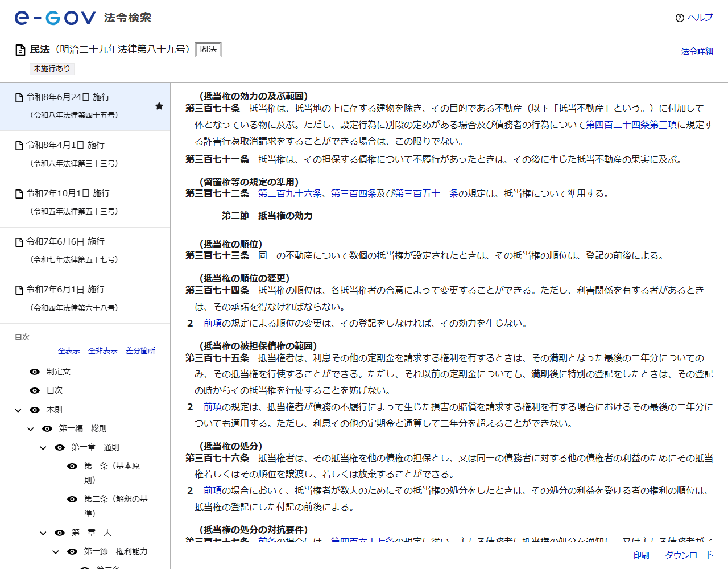
Task: Click the 全表示 link
Action: (x=69, y=351)
